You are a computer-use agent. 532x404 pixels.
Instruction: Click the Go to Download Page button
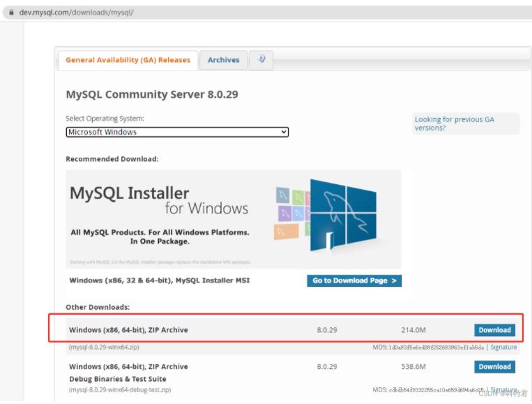pos(354,280)
